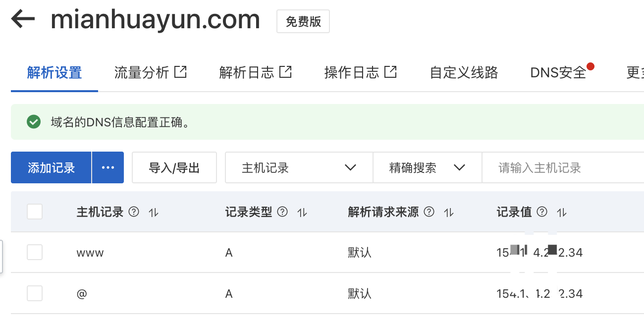Expand the 精确搜索 match mode dropdown
Viewport: 644px width, 326px height.
(x=427, y=168)
